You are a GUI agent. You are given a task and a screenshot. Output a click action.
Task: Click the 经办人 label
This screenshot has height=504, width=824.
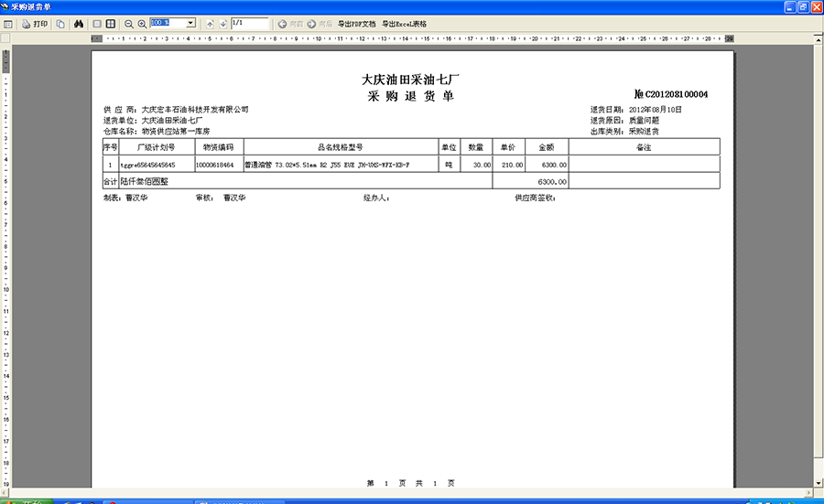(x=376, y=198)
